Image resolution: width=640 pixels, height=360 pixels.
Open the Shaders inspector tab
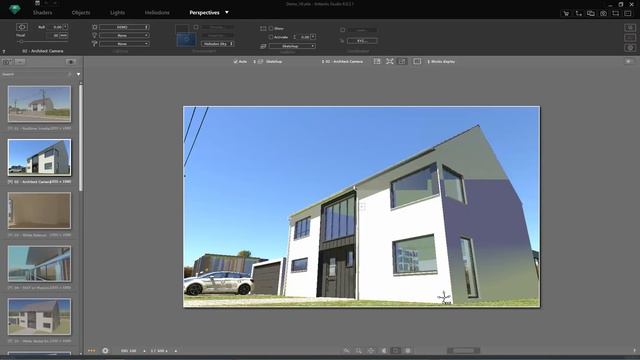pyautogui.click(x=42, y=13)
